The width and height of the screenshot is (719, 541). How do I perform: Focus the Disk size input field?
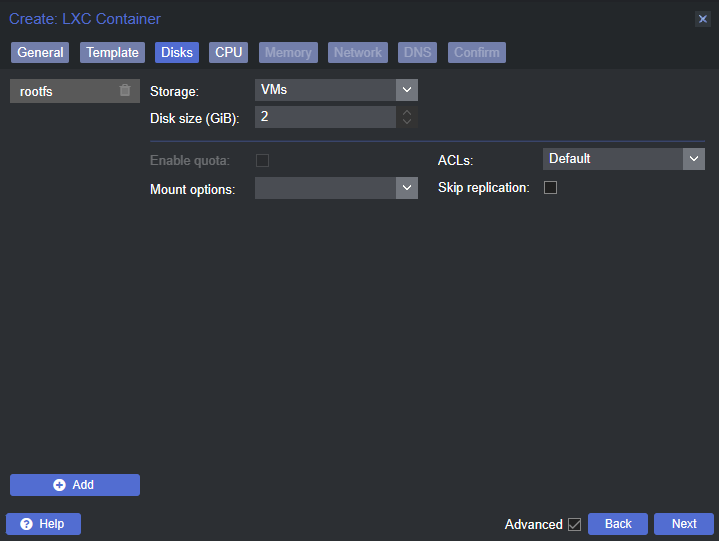pos(326,117)
